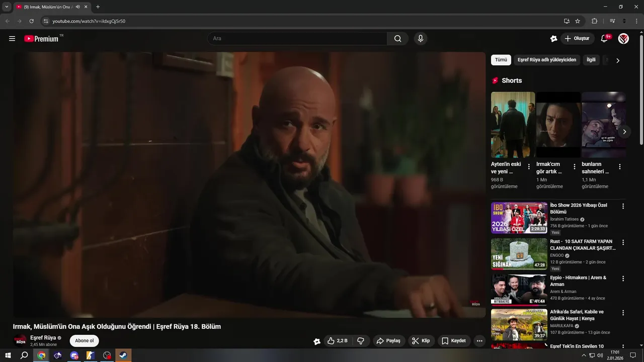Show more Shorts with the next arrow
Image resolution: width=644 pixels, height=362 pixels.
[x=624, y=132]
